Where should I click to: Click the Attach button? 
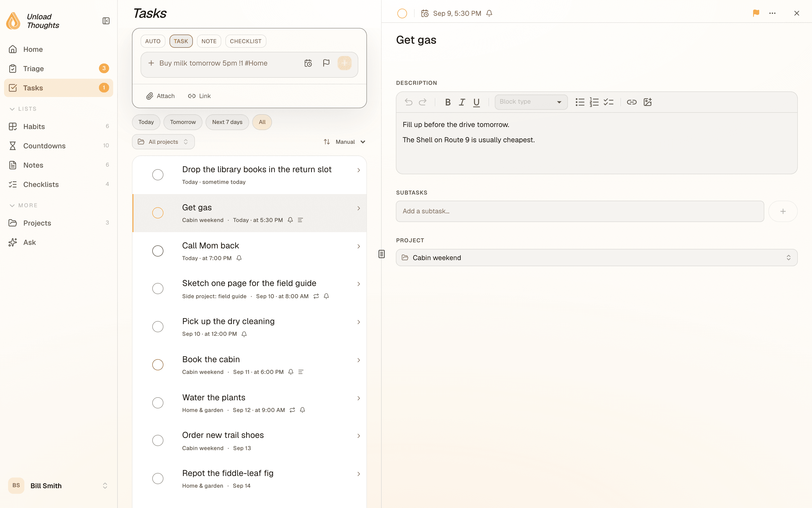160,96
